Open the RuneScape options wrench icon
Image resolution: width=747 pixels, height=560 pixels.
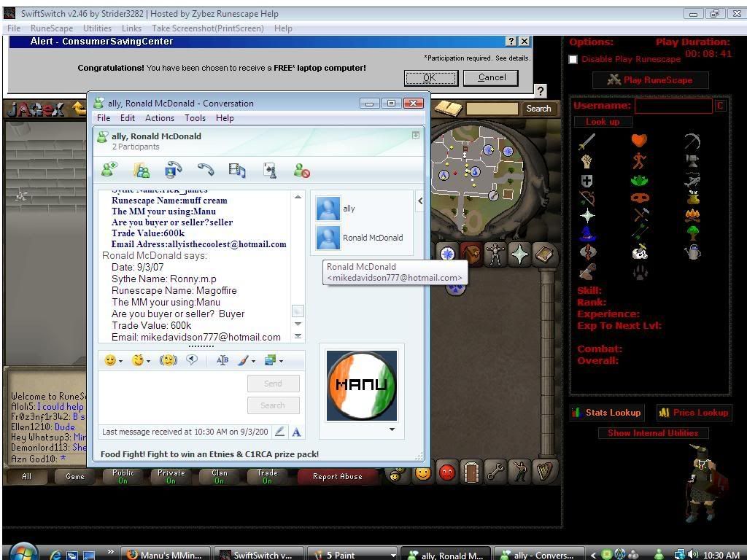(495, 472)
